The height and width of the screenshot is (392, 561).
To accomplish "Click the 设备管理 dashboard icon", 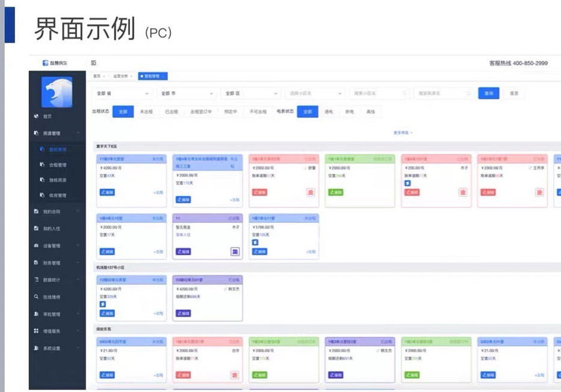I will tap(36, 245).
